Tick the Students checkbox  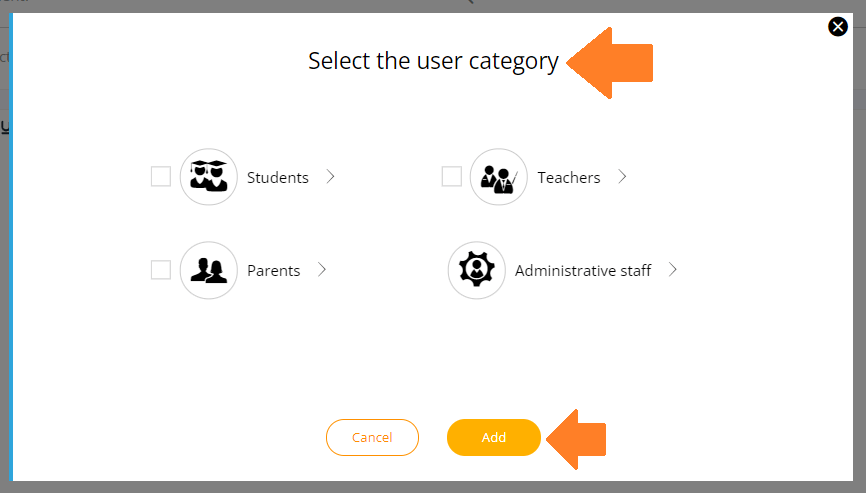[x=161, y=177]
